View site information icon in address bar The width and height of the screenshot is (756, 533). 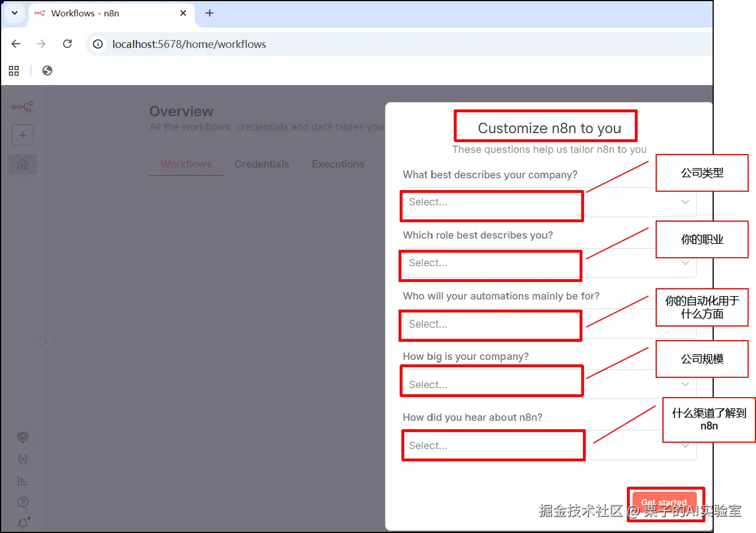[x=98, y=44]
